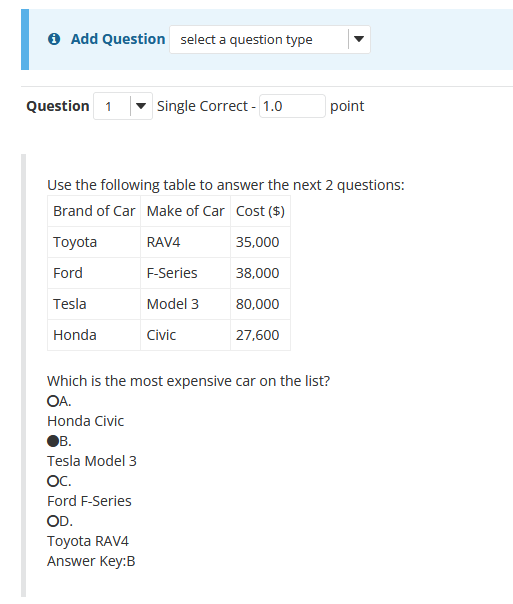Click the question text about most expensive car
The width and height of the screenshot is (513, 604).
tap(188, 381)
